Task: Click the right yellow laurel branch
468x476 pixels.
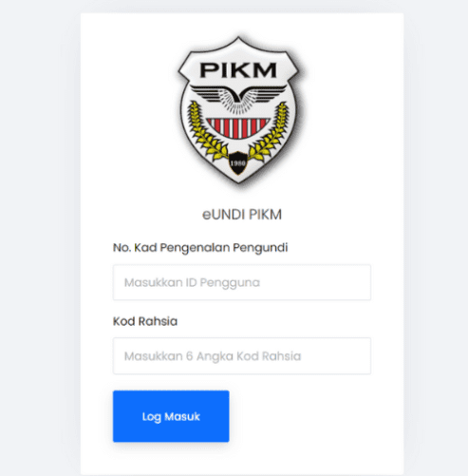Action: (x=270, y=131)
